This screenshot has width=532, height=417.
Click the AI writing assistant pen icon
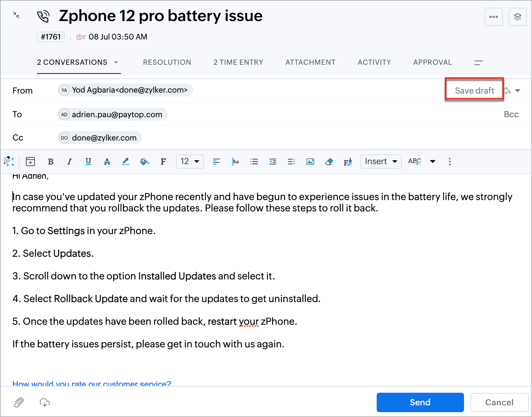9,161
